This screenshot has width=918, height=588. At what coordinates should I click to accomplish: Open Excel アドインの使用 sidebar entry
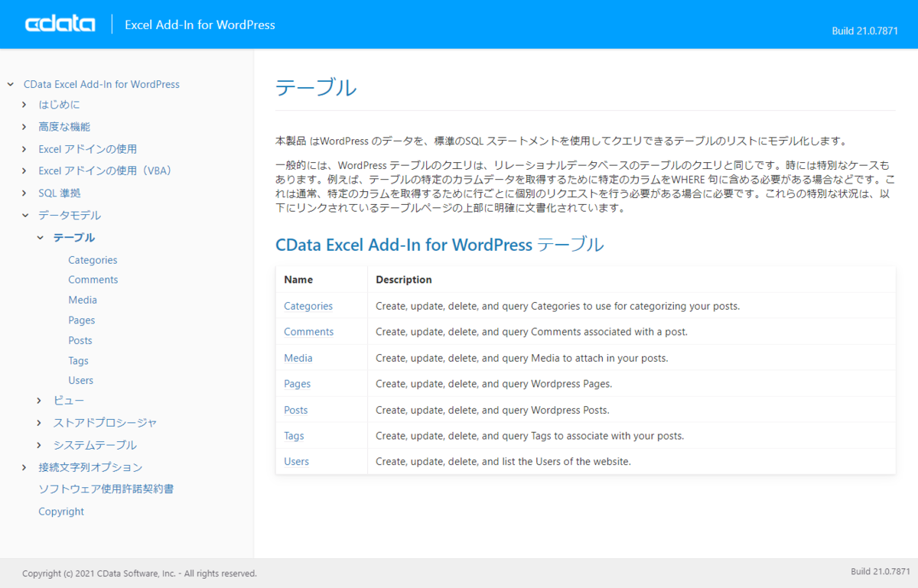point(88,149)
